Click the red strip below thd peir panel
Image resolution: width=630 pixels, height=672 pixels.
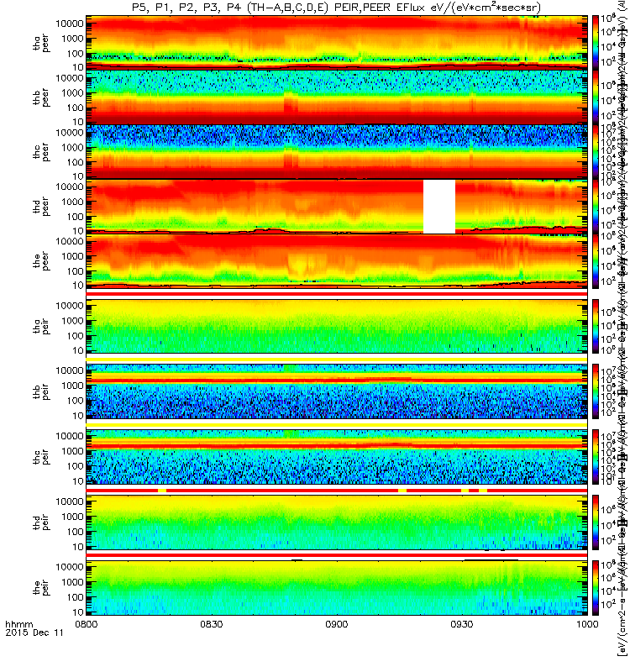[x=337, y=555]
